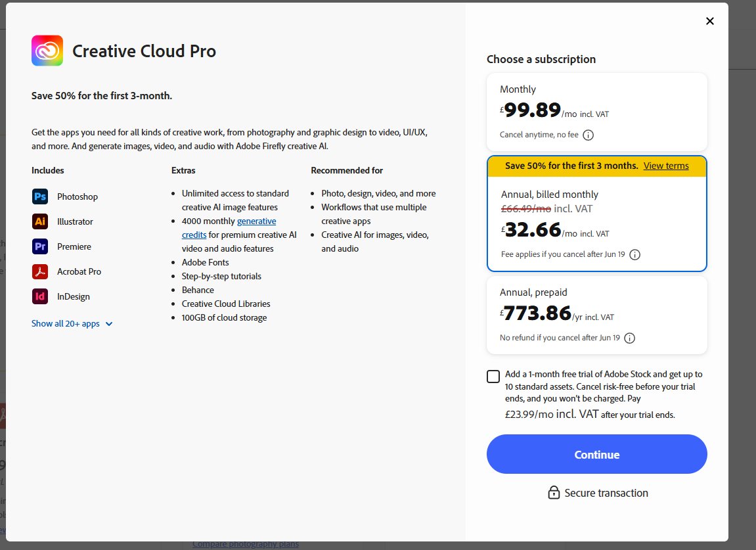Click the Illustrator app icon

(x=40, y=221)
